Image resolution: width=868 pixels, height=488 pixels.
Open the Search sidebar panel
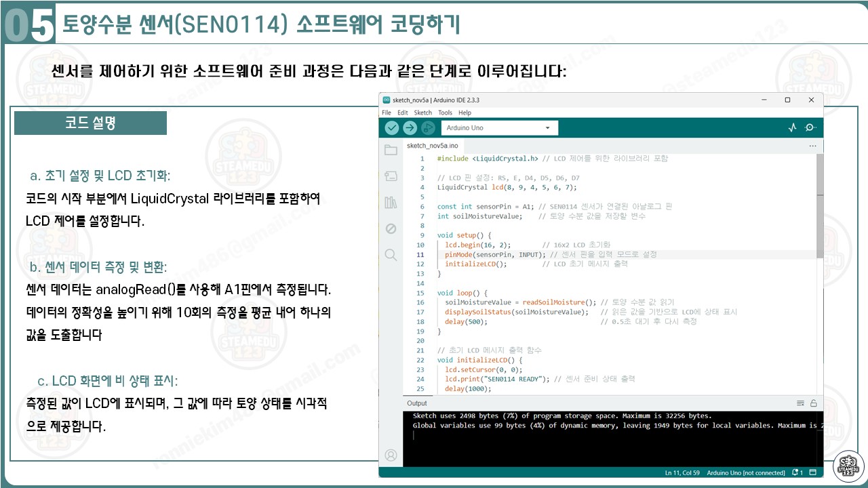pos(391,255)
